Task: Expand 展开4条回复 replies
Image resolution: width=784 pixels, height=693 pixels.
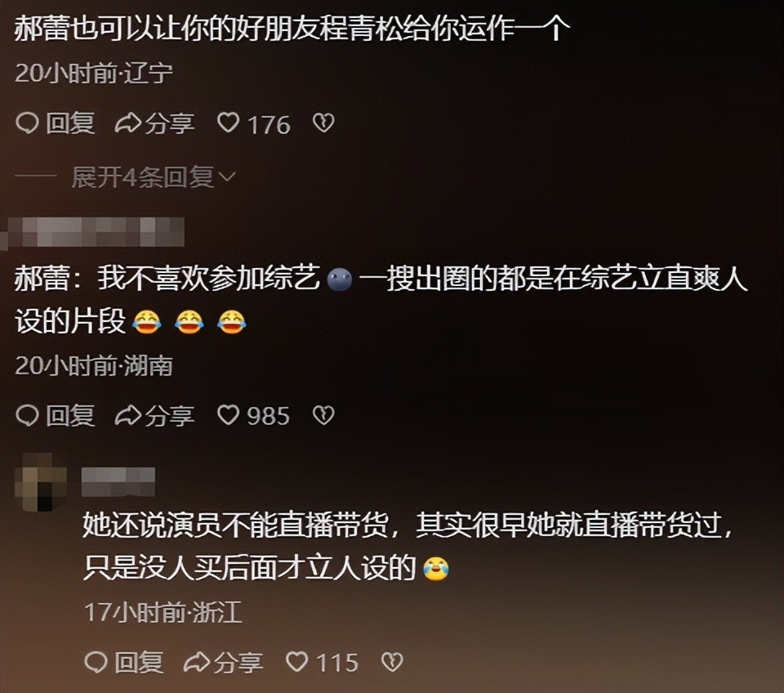Action: [x=142, y=177]
